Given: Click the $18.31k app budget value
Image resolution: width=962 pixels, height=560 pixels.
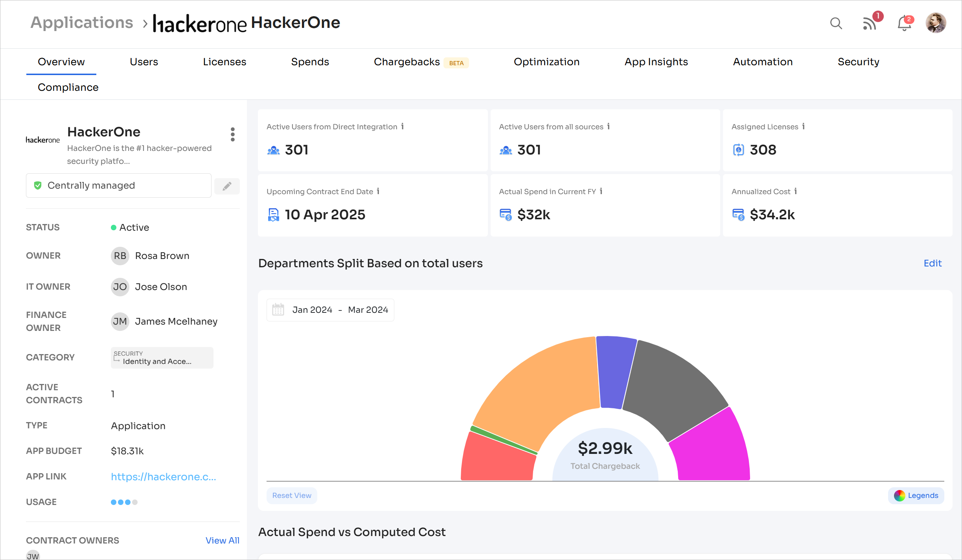Looking at the screenshot, I should coord(127,451).
